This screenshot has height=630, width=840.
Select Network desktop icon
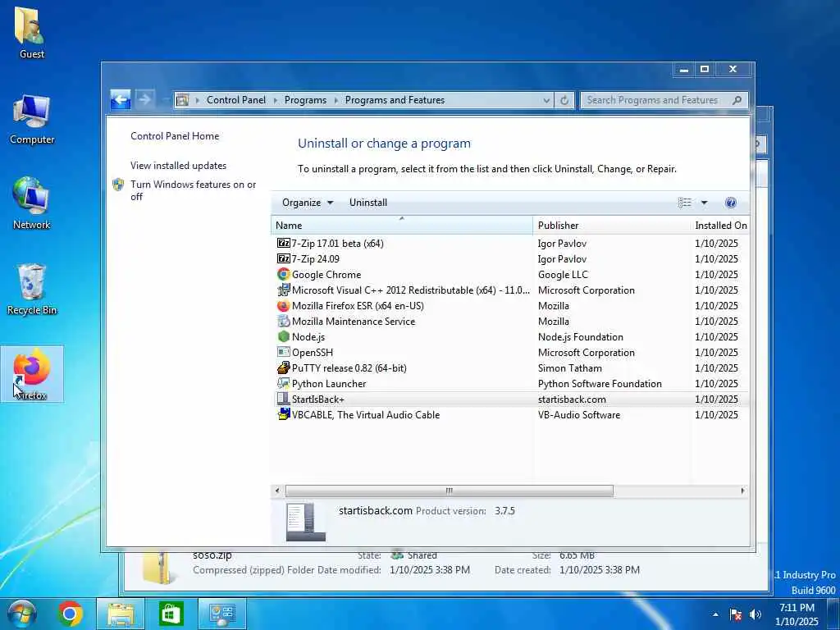pyautogui.click(x=32, y=203)
